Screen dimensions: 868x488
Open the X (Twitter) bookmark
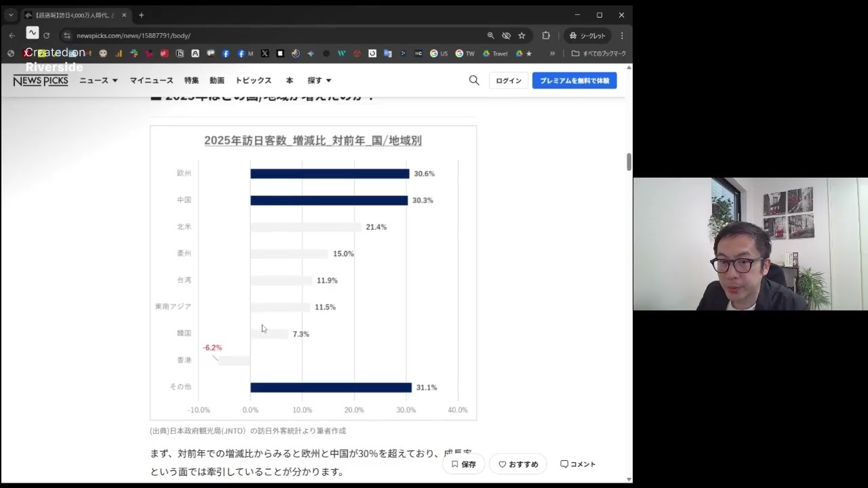264,54
